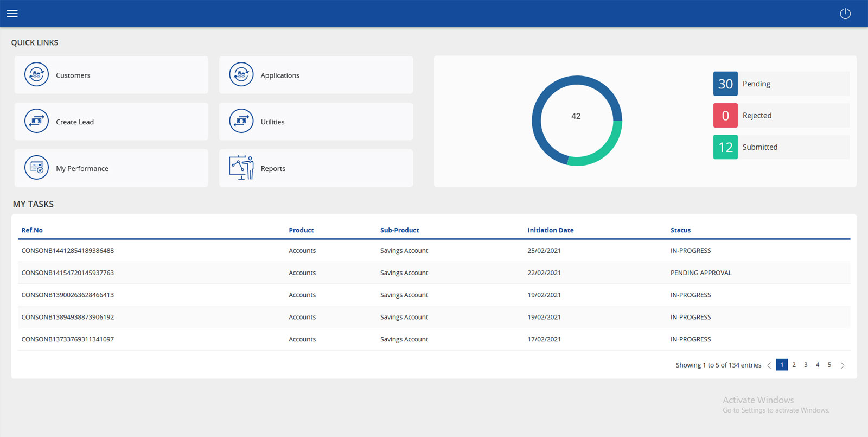The width and height of the screenshot is (868, 437).
Task: Click the Applications quick link icon
Action: tap(241, 74)
